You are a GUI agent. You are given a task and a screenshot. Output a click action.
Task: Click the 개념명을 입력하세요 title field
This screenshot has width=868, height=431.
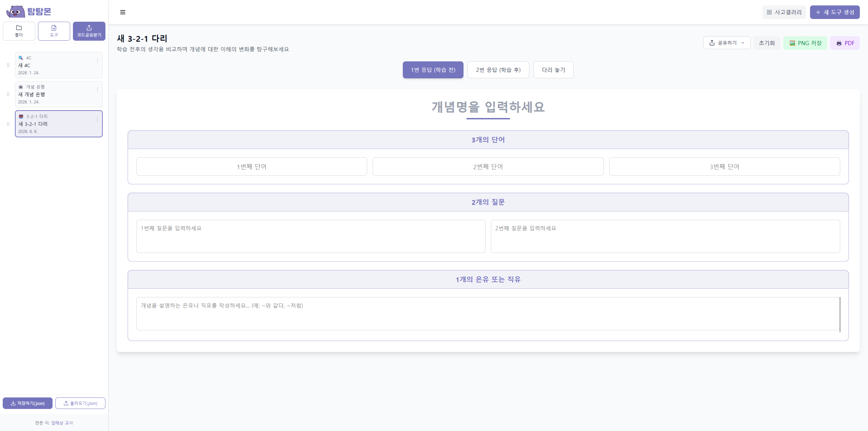click(488, 107)
